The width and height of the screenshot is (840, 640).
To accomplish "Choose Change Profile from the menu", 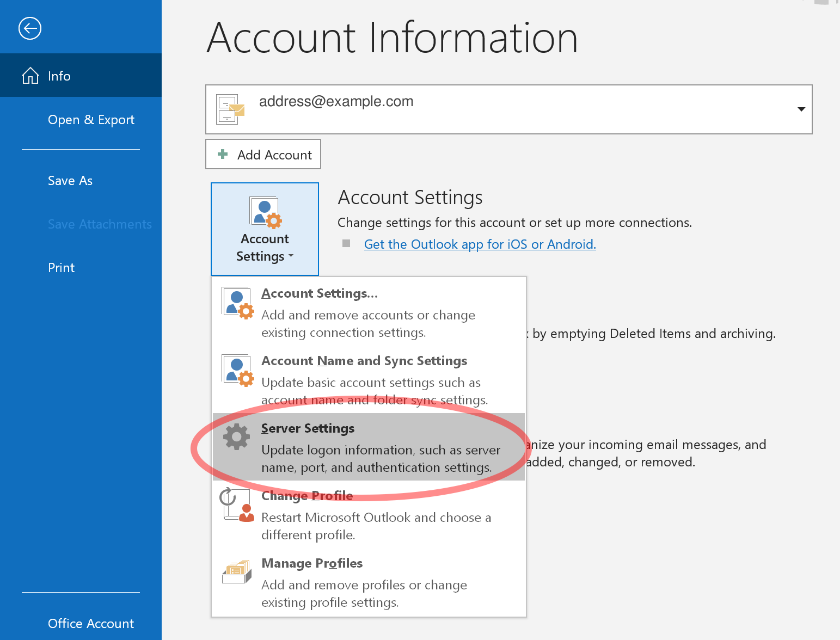I will 307,496.
